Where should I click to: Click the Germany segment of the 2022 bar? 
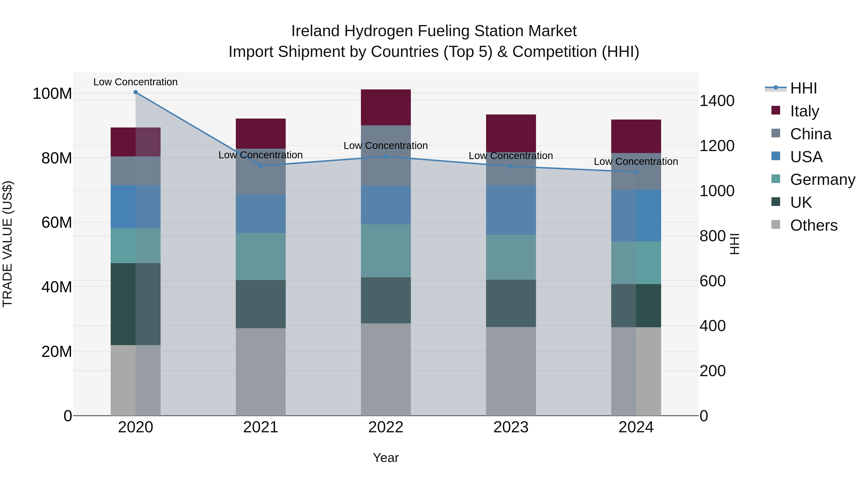(x=386, y=251)
